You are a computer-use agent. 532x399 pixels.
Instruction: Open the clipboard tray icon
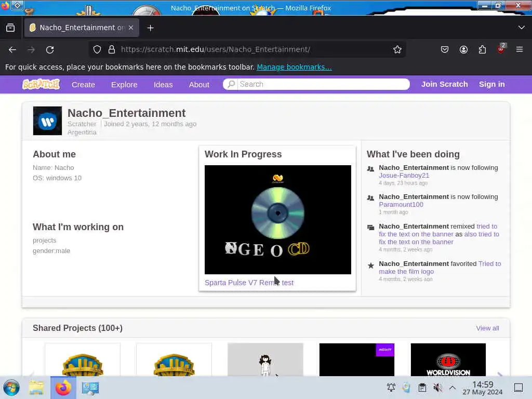pos(422,388)
